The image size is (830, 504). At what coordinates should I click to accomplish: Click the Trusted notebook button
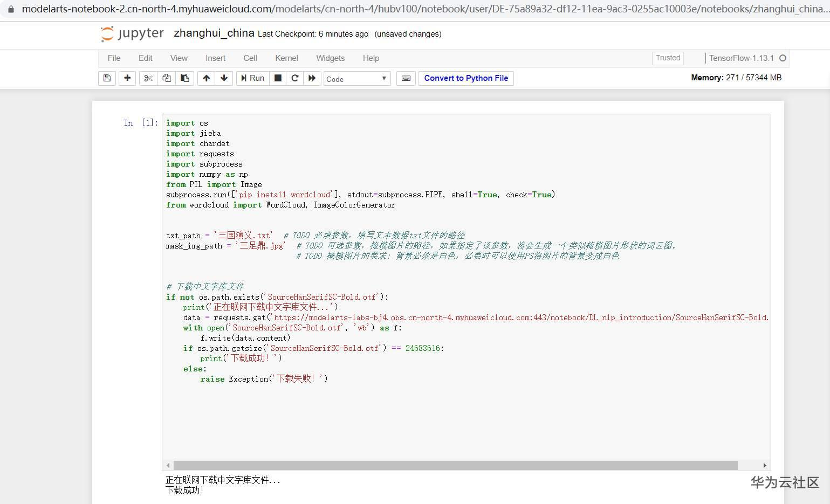click(668, 58)
